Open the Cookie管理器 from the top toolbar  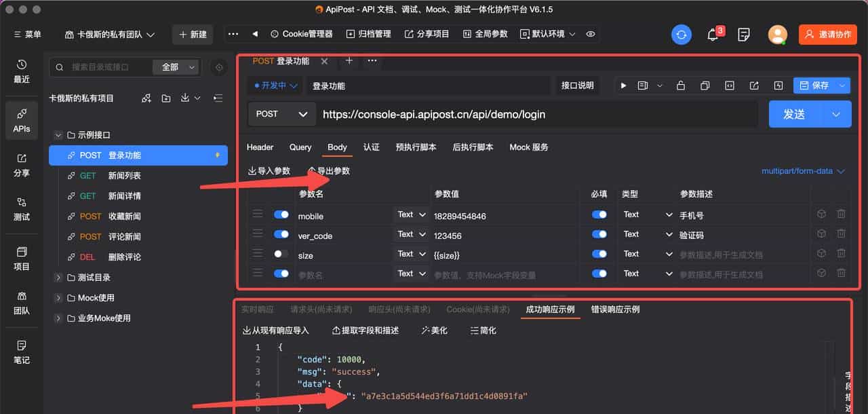[296, 33]
